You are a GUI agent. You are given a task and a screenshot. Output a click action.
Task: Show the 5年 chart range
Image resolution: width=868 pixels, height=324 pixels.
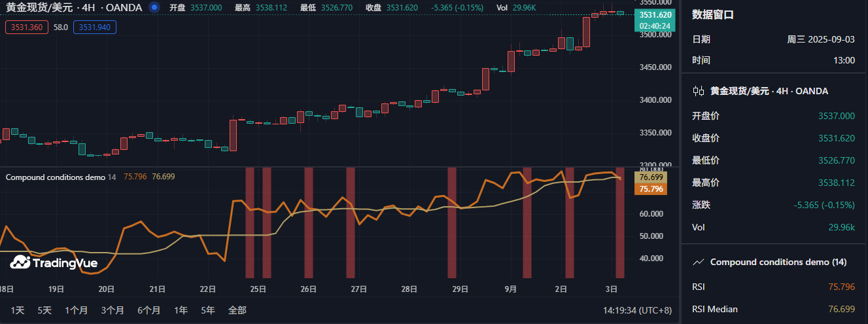pyautogui.click(x=207, y=310)
